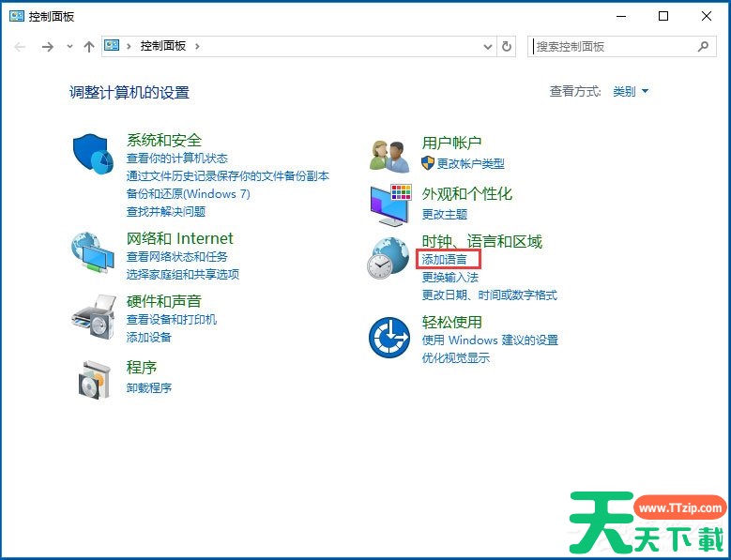731x560 pixels.
Task: Open the 外观和个性化 category heading
Action: [466, 194]
